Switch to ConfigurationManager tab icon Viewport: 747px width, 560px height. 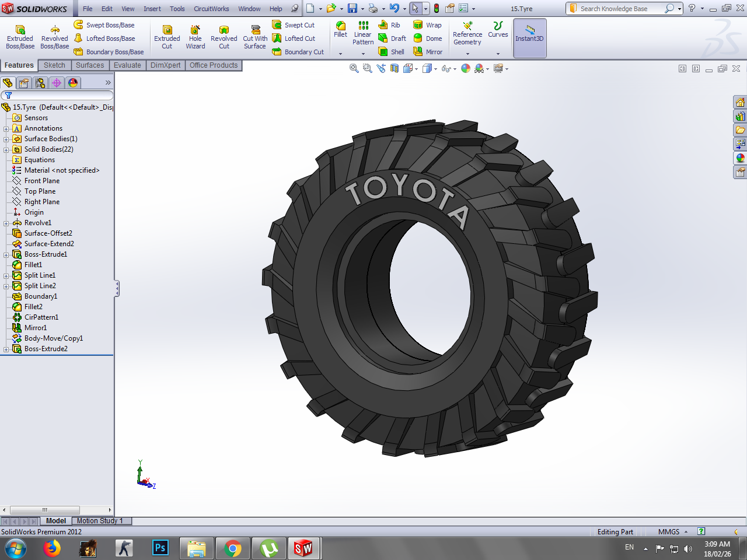pyautogui.click(x=40, y=83)
